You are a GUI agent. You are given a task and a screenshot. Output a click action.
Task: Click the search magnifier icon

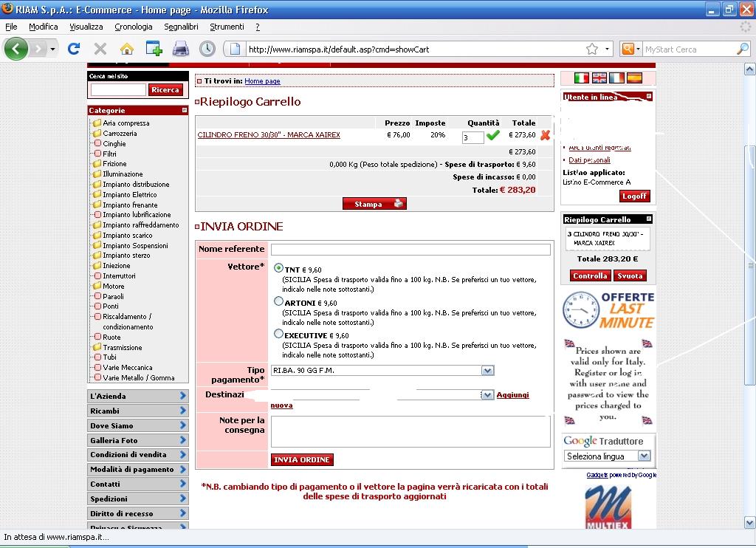[x=743, y=49]
